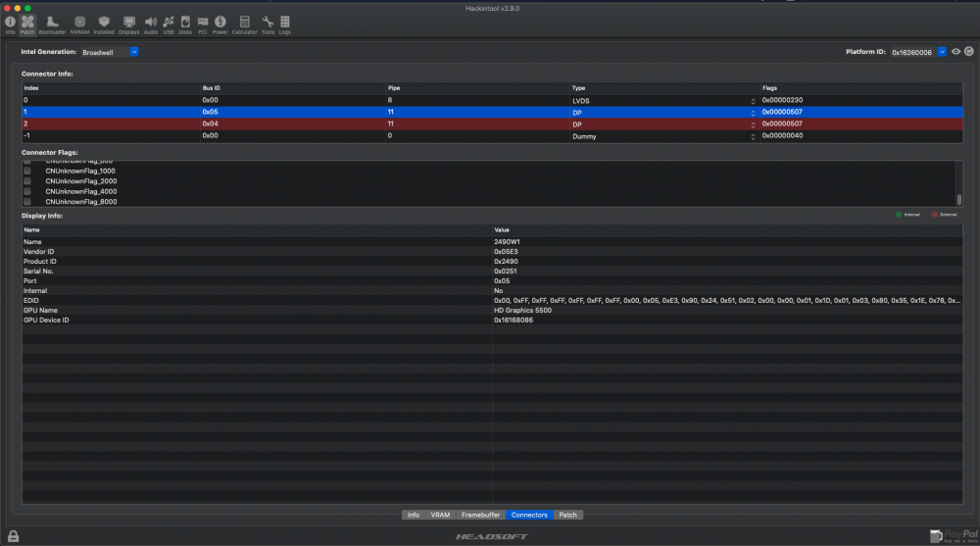Viewport: 980px width, 546px height.
Task: Open the Logs section
Action: [x=285, y=23]
